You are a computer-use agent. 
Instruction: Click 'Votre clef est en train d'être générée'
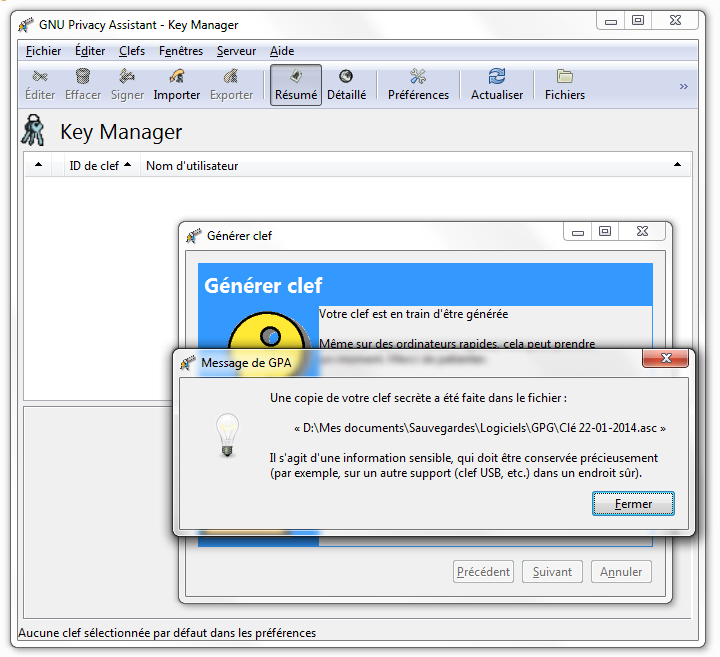pos(413,314)
